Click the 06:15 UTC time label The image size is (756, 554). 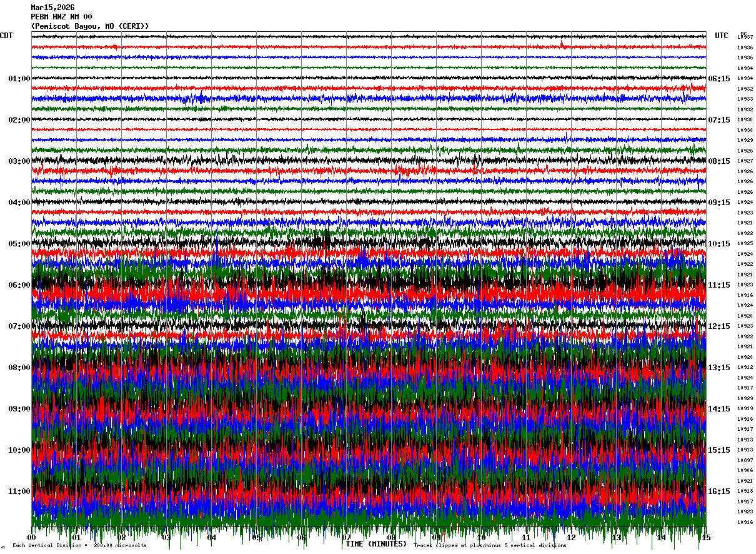pos(719,79)
